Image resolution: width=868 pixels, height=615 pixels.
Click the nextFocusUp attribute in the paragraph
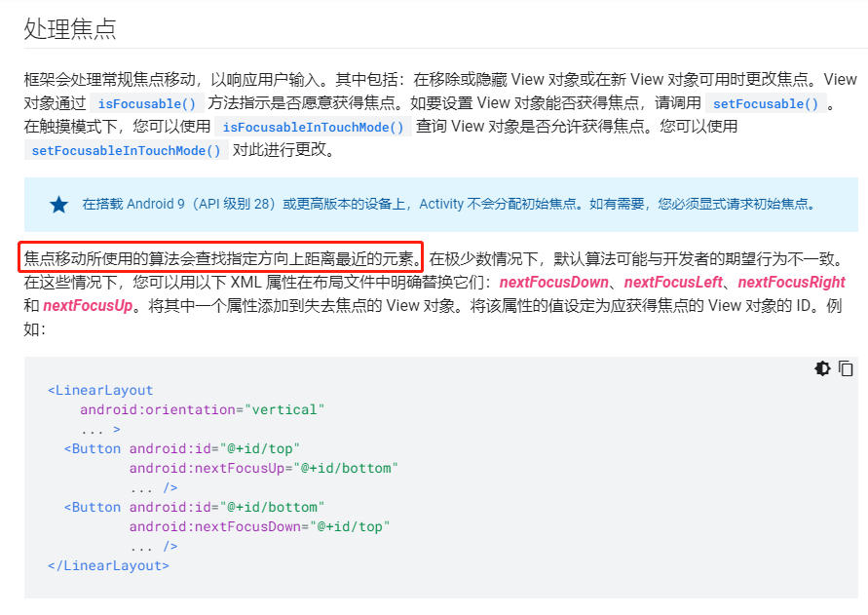[x=88, y=305]
